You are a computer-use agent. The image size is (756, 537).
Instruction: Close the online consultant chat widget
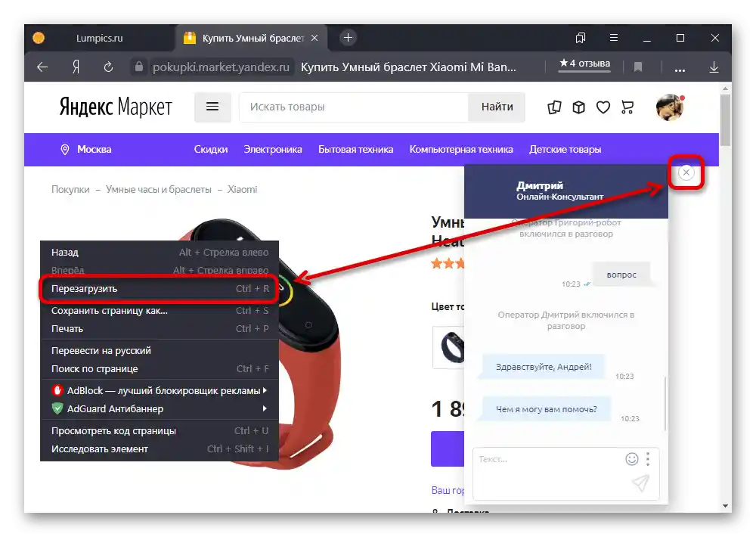pos(686,172)
